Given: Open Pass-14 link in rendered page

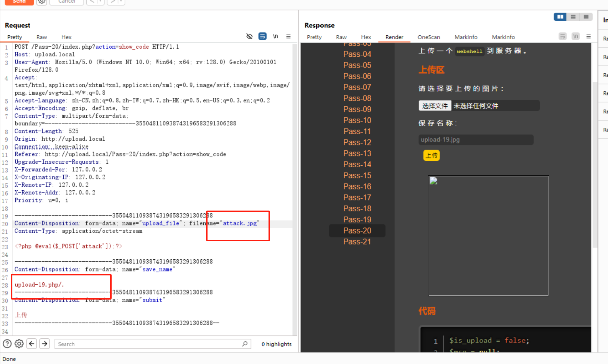Looking at the screenshot, I should pyautogui.click(x=357, y=165).
